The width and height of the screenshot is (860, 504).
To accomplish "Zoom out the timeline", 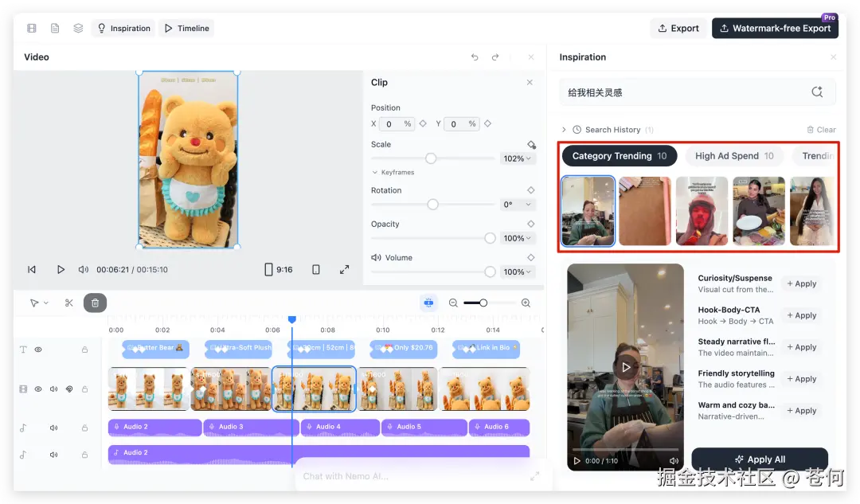I will (x=453, y=303).
